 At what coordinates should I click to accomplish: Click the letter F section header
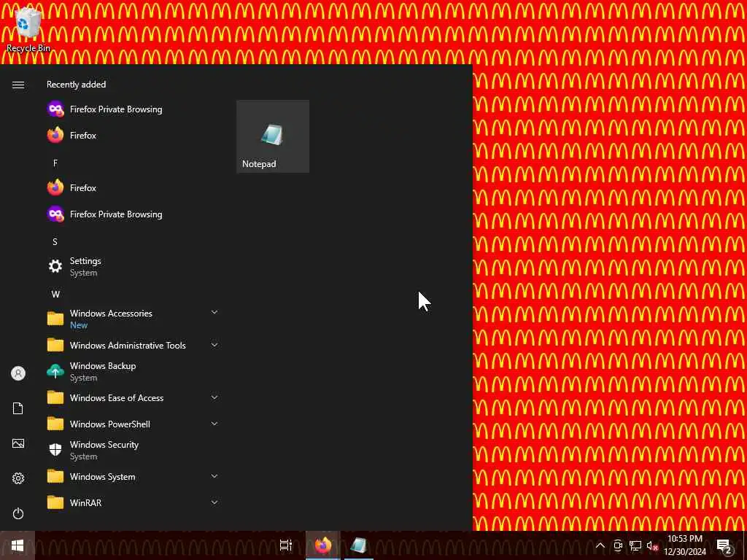point(55,163)
